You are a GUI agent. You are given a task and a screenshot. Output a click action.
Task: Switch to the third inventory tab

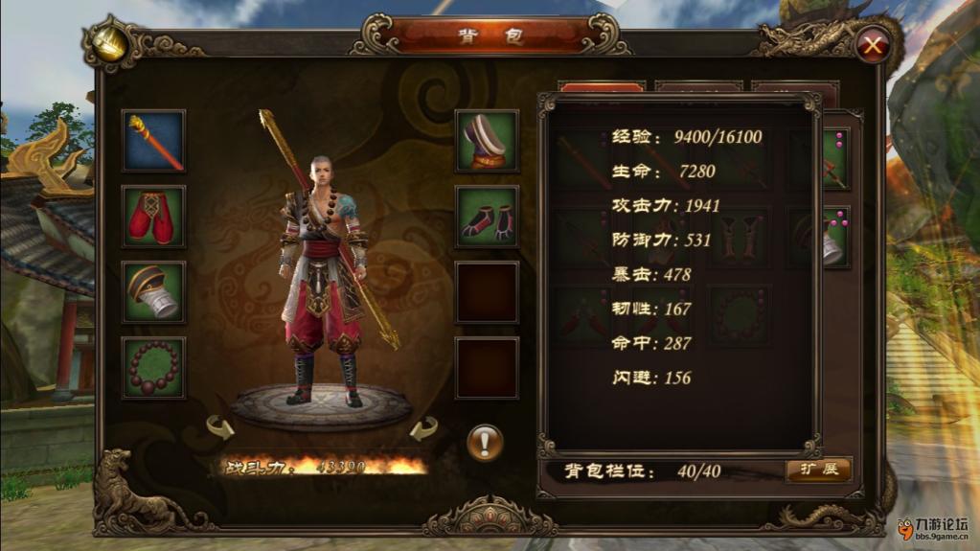795,87
